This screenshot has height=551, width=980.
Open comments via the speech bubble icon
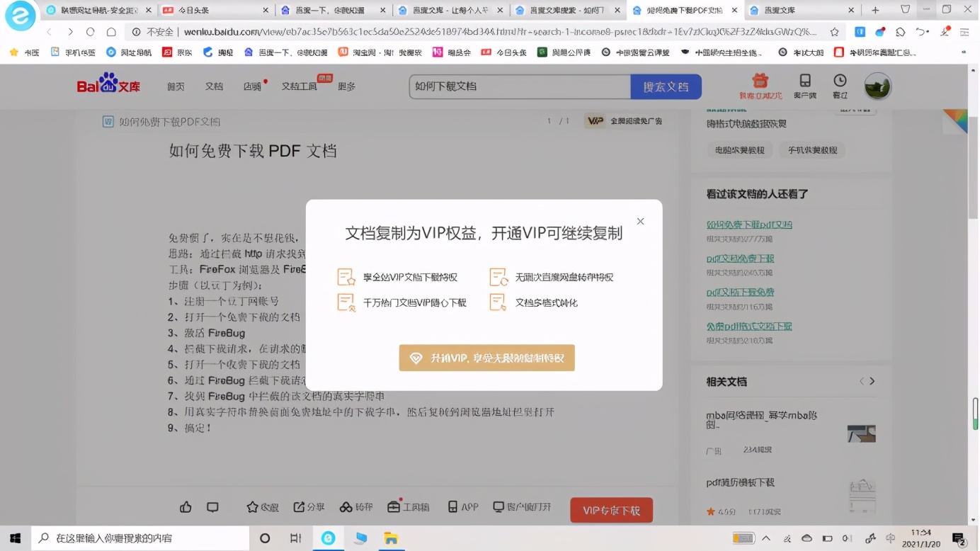(x=212, y=507)
